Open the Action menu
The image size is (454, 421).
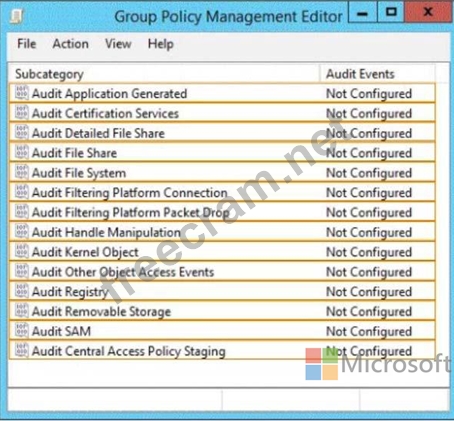(x=71, y=44)
